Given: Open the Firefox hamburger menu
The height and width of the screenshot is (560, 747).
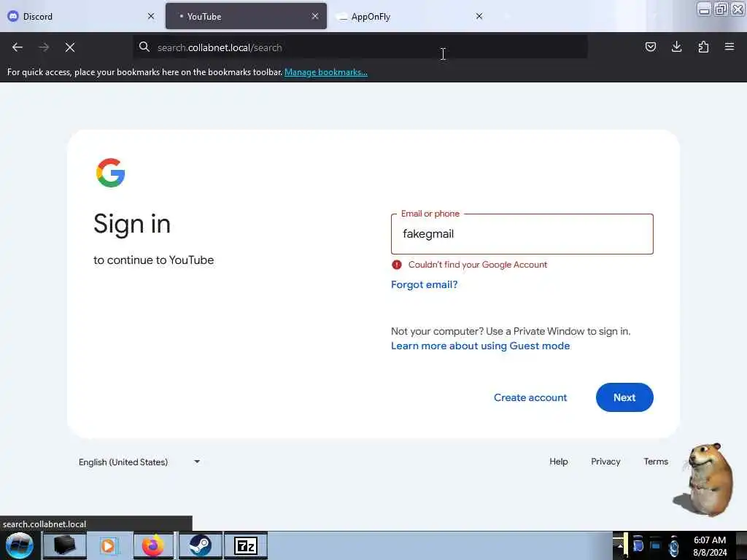Looking at the screenshot, I should coord(729,47).
